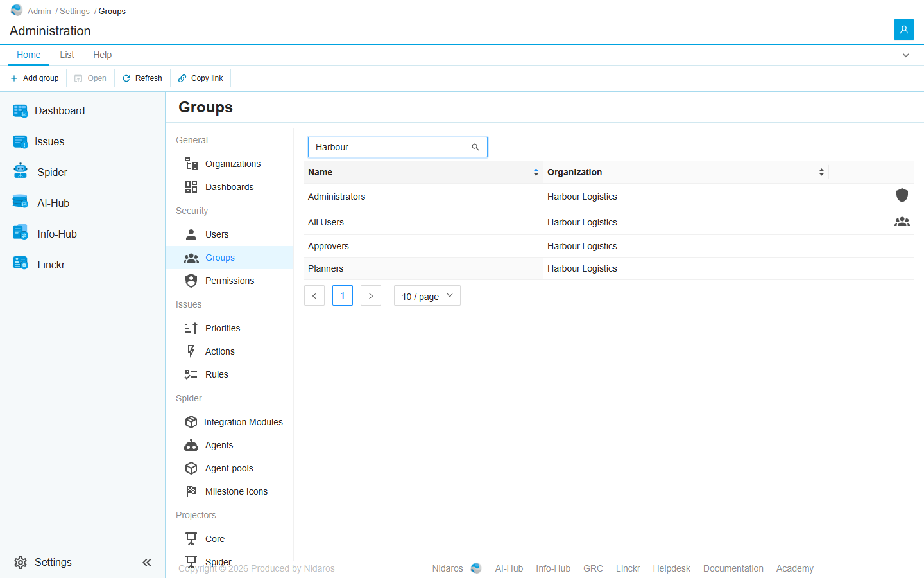Image resolution: width=924 pixels, height=578 pixels.
Task: Open the Issues module icon
Action: click(21, 142)
